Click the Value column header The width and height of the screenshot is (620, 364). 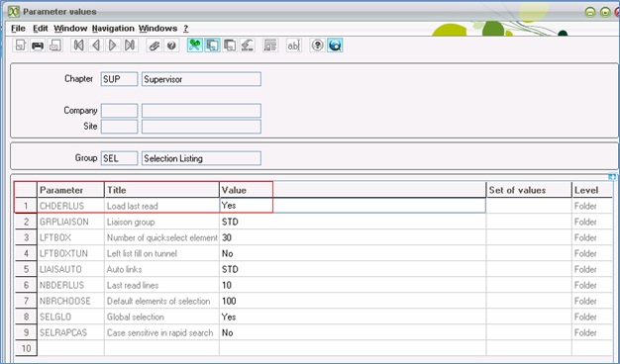[353, 190]
